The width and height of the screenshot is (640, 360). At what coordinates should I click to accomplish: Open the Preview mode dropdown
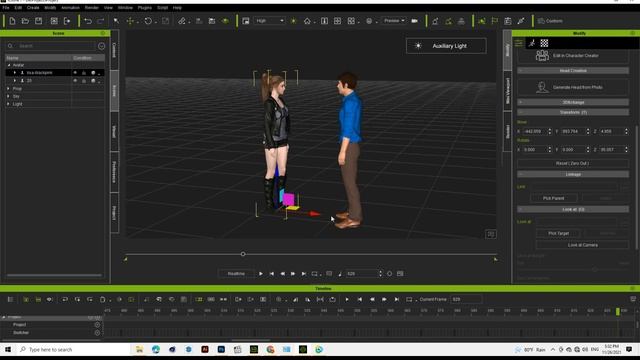pyautogui.click(x=394, y=21)
